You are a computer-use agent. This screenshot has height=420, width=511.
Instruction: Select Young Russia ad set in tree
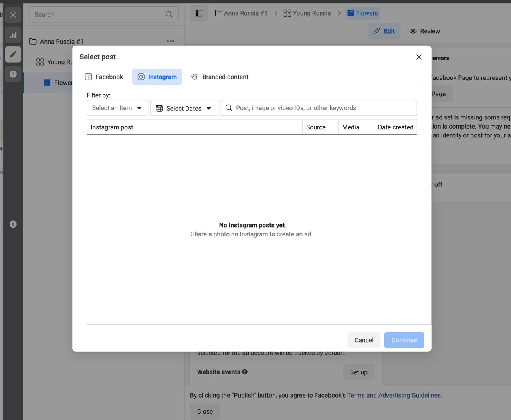(x=54, y=62)
